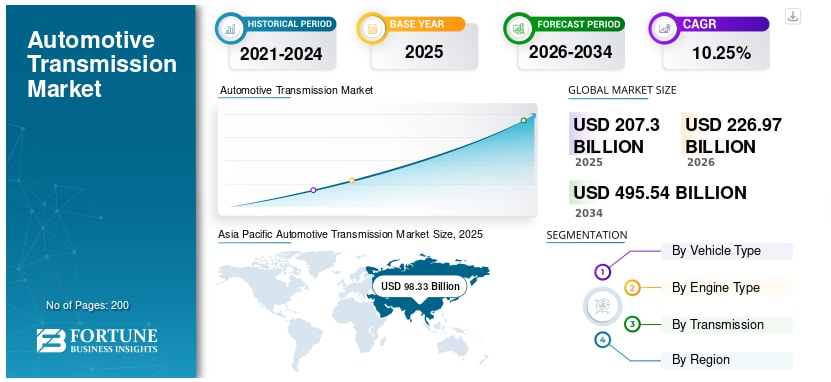This screenshot has width=831, height=382.
Task: Click the USD 207.3 BILLION figure
Action: pos(616,136)
